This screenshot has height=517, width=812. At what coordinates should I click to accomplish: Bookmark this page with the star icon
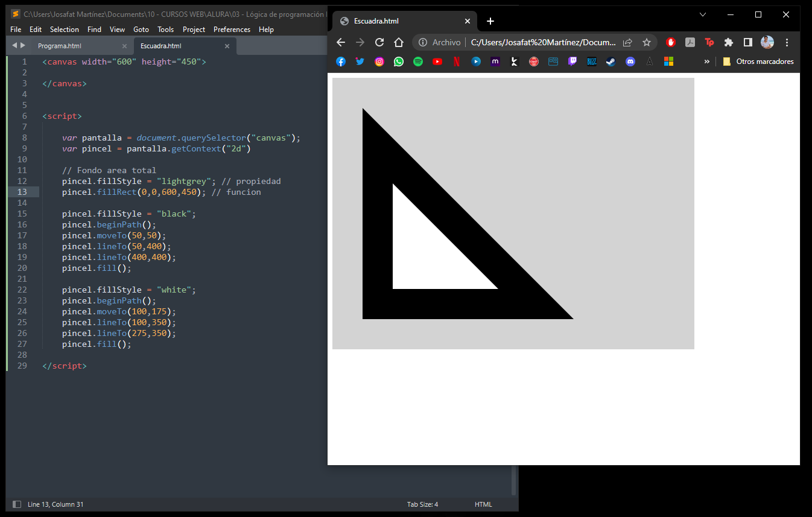[647, 42]
